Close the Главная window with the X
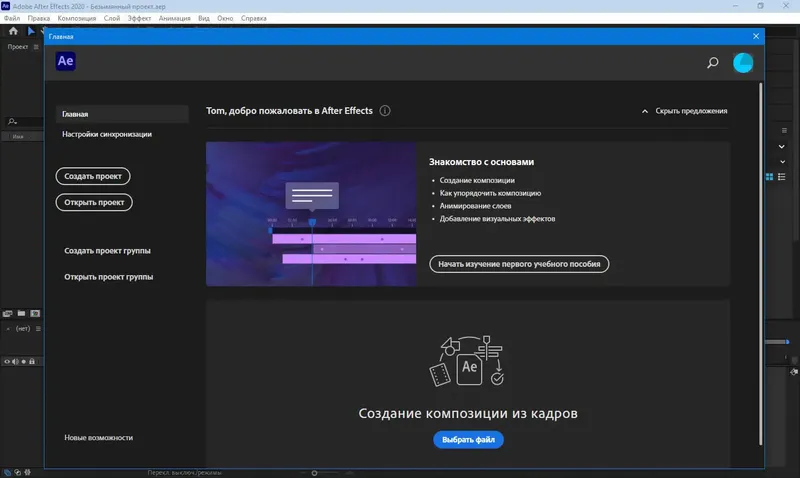Viewport: 800px width, 478px height. point(756,36)
